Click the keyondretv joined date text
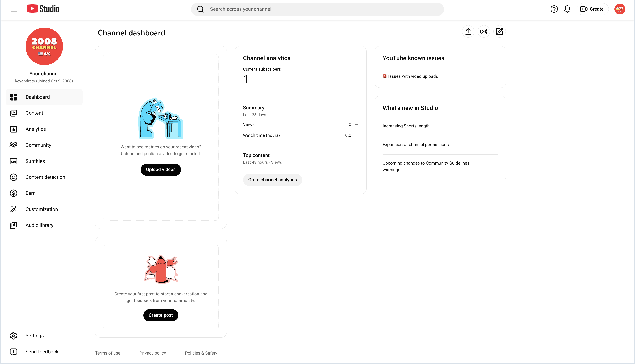This screenshot has width=635, height=364. [44, 81]
